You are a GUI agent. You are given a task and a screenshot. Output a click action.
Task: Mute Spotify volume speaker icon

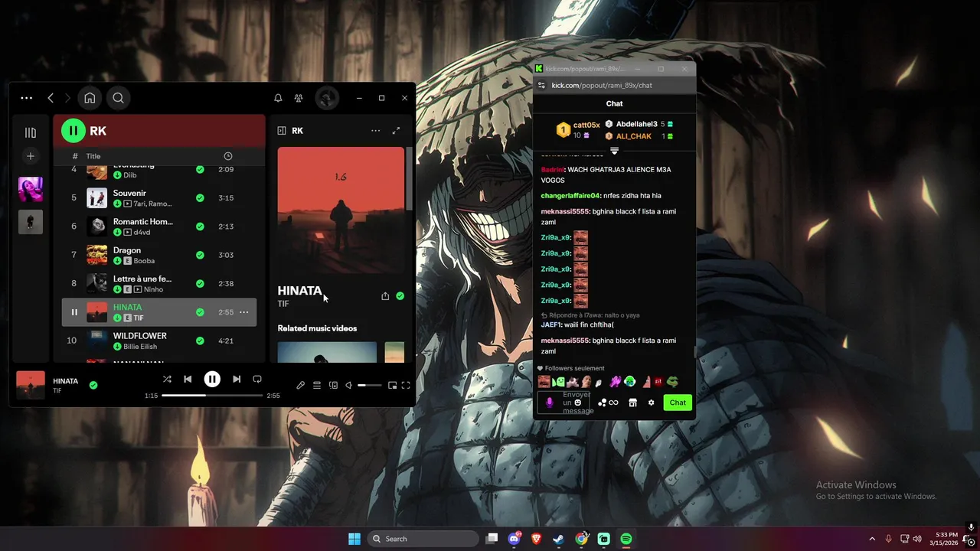coord(348,386)
